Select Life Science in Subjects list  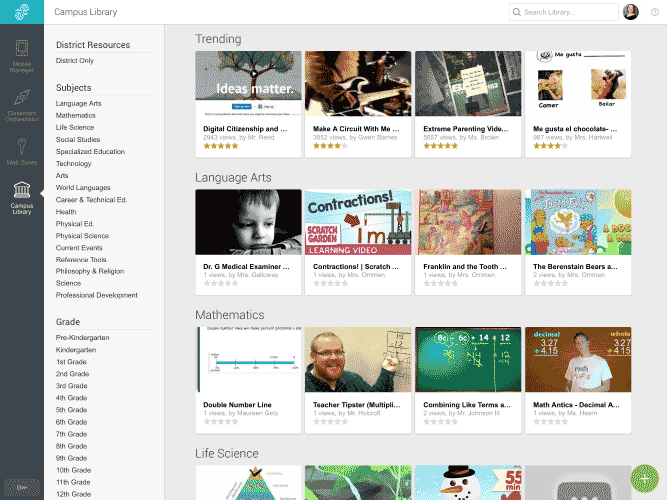point(74,127)
